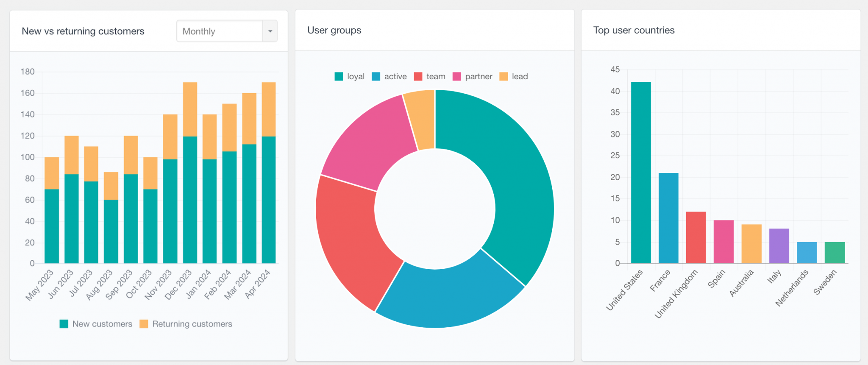Click the "180" y-axis value

click(x=28, y=72)
